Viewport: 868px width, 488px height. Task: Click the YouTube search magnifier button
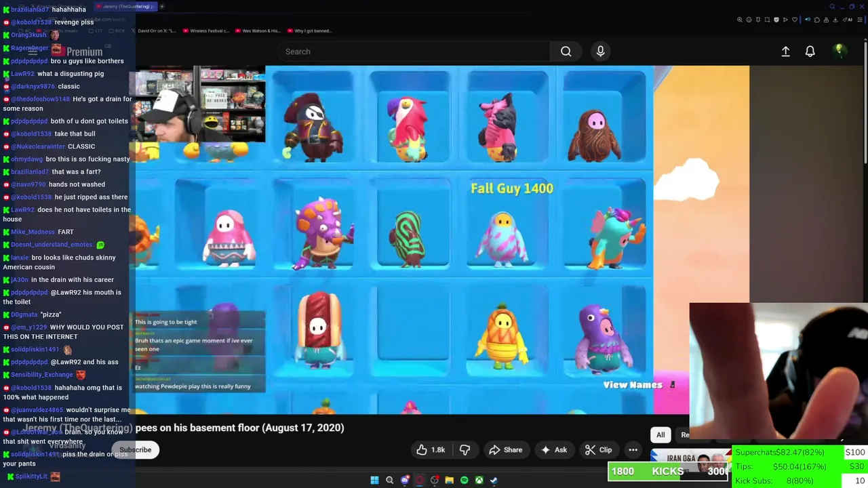point(566,52)
